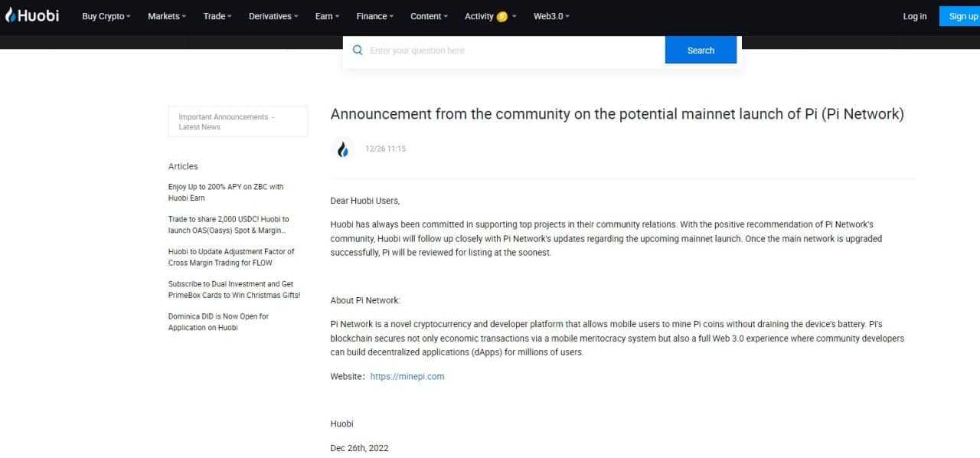Click the Sign up button
Image resolution: width=980 pixels, height=458 pixels.
point(961,16)
